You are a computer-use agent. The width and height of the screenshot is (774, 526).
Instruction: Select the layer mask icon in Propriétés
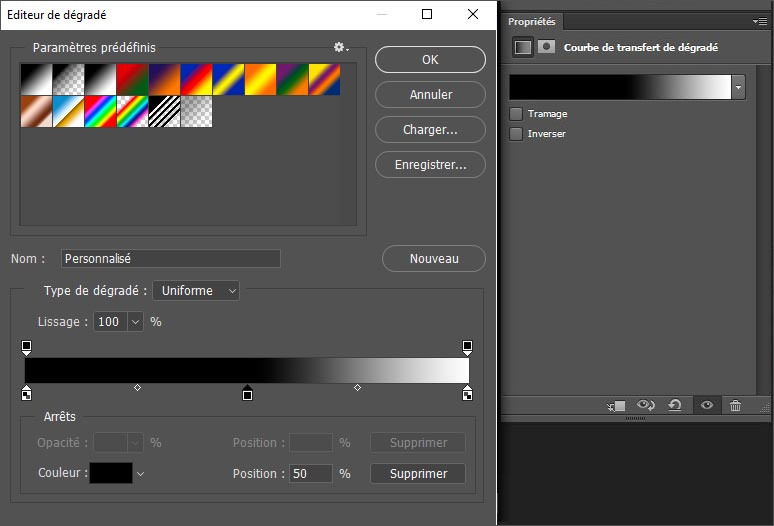[x=546, y=47]
